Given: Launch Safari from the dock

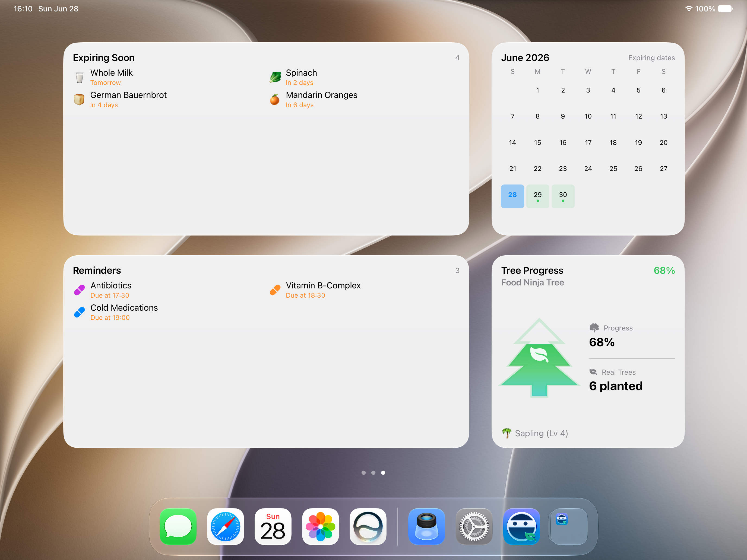Looking at the screenshot, I should (x=225, y=526).
